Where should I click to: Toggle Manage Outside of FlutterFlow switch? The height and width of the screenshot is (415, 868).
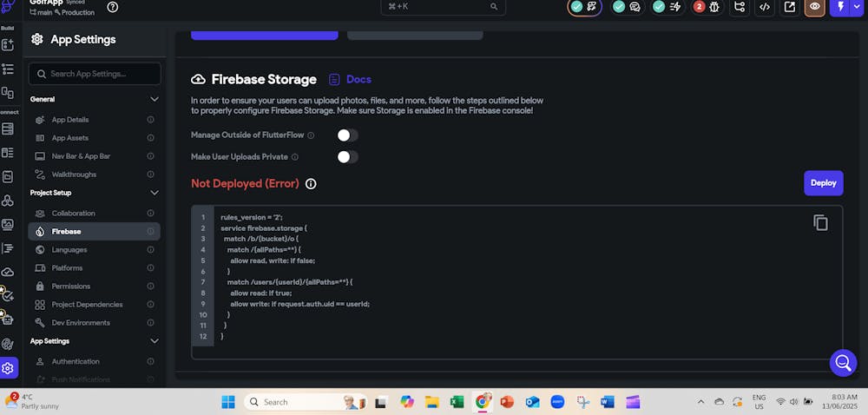coord(348,135)
